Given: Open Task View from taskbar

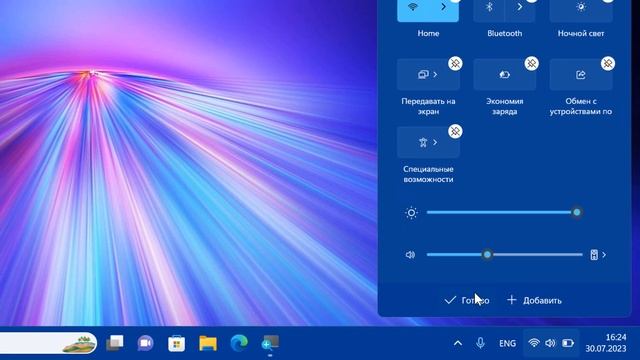Looking at the screenshot, I should [x=115, y=343].
